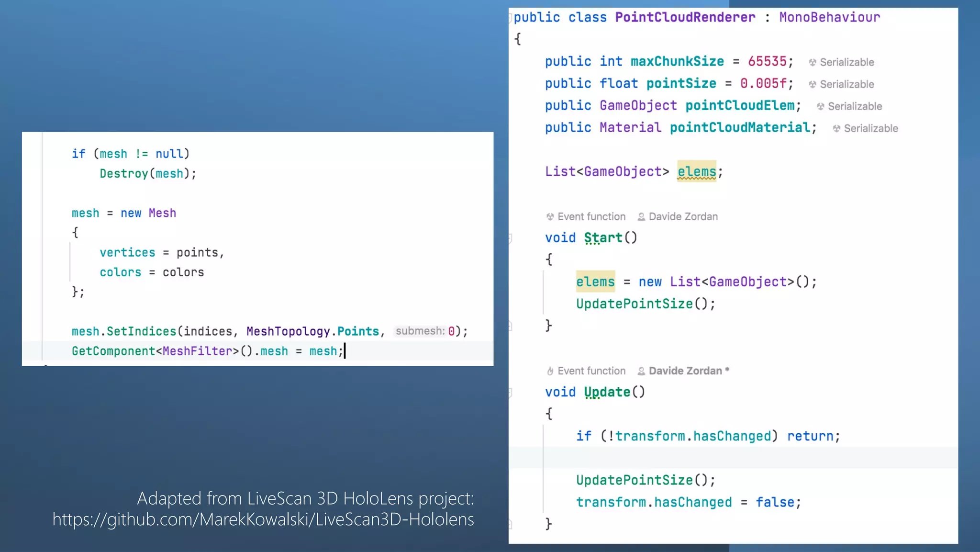Click the SetIndices method call
980x552 pixels.
coord(141,331)
